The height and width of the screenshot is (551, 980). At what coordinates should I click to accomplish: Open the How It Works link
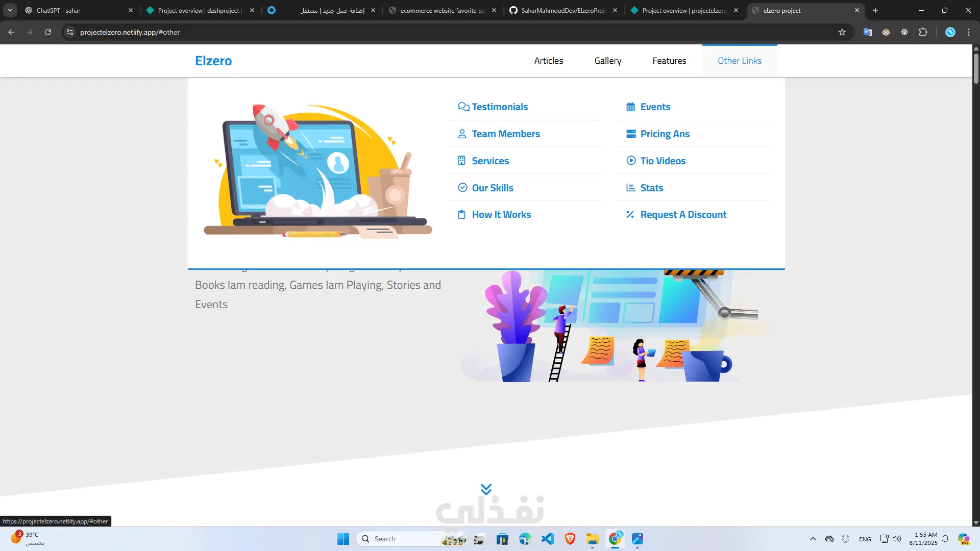(501, 214)
